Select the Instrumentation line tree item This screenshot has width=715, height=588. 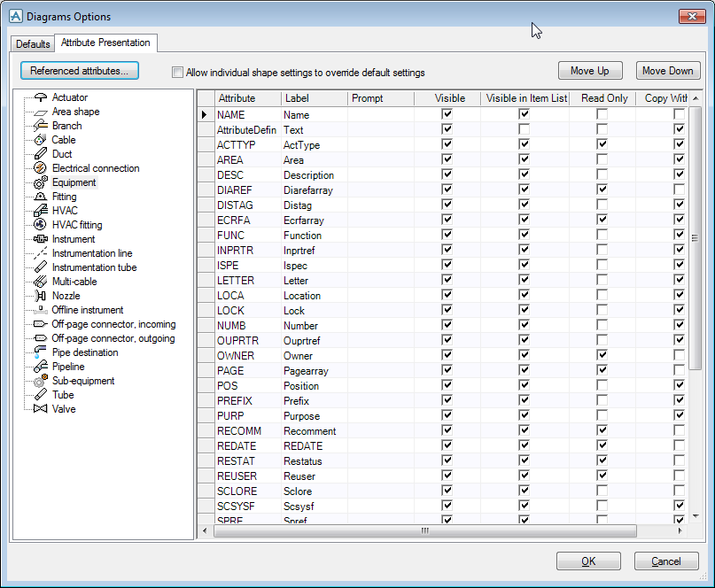coord(92,253)
